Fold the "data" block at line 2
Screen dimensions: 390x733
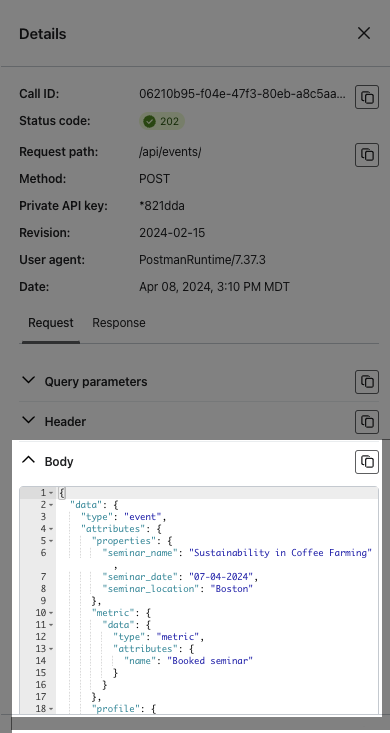[51, 505]
